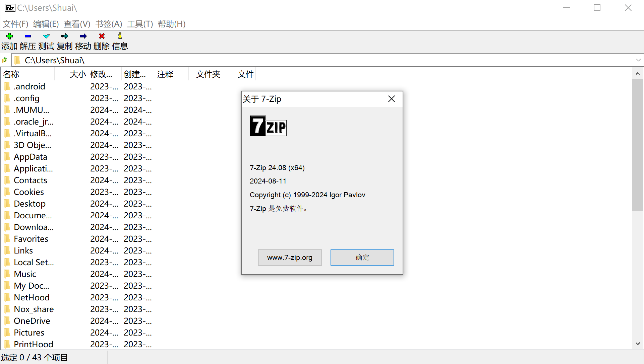Image resolution: width=644 pixels, height=364 pixels.
Task: Open the 文件(F) menu
Action: click(x=15, y=24)
